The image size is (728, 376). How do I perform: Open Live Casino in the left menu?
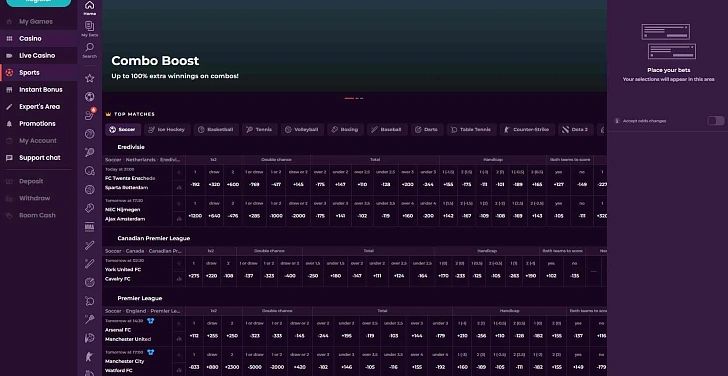pyautogui.click(x=39, y=56)
